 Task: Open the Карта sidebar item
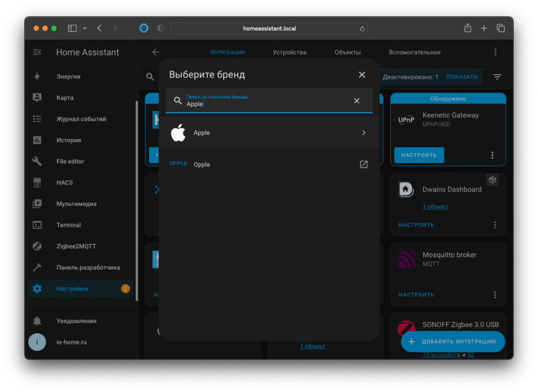[80, 98]
